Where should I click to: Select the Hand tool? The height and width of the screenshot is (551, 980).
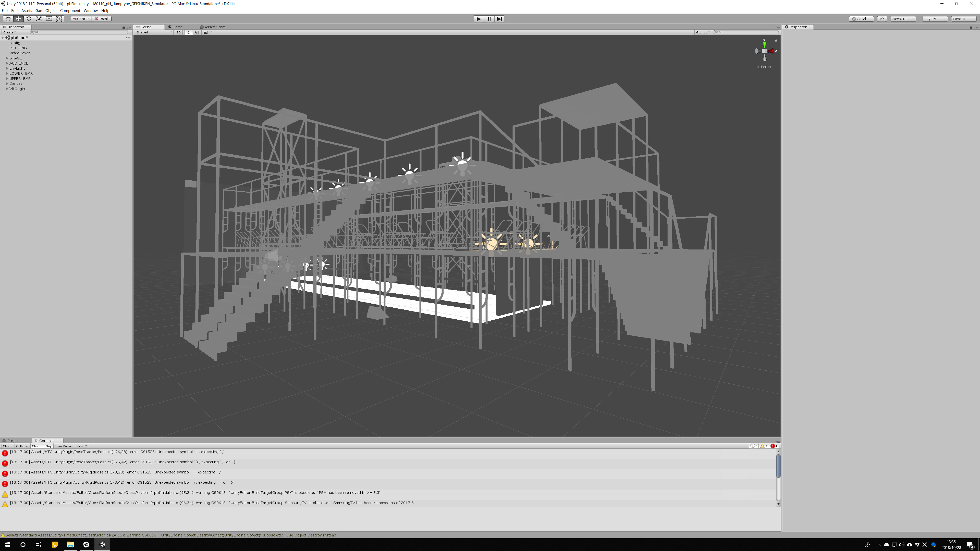(8, 19)
